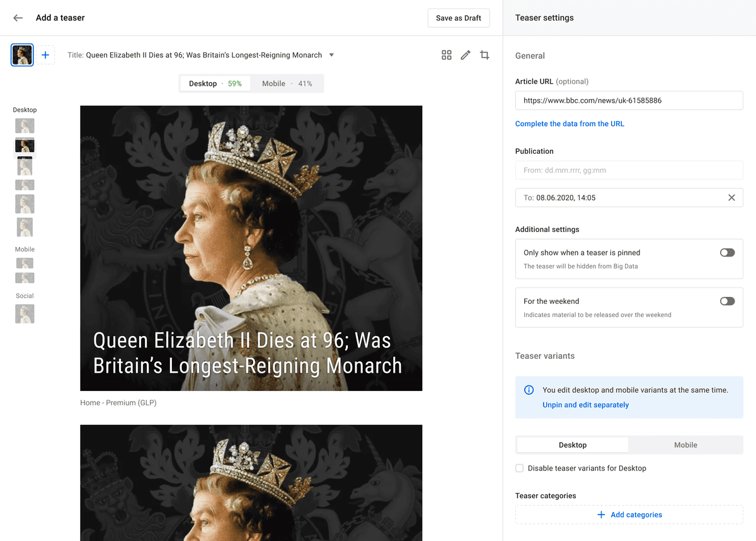Select fifth Desktop variant thumbnail
The image size is (756, 541).
(25, 204)
